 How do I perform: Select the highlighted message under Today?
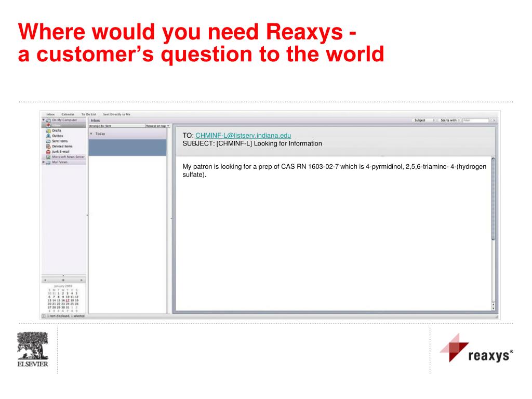(x=128, y=147)
